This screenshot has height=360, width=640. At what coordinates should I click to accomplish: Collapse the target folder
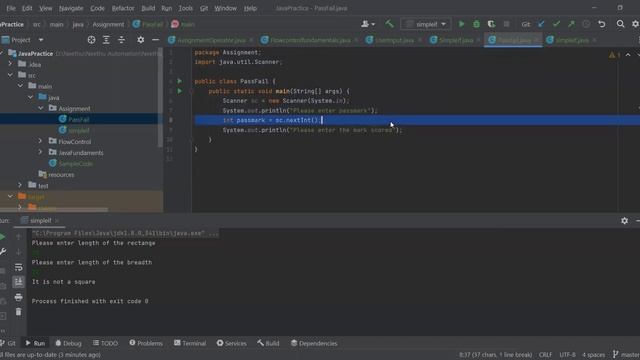click(x=10, y=196)
